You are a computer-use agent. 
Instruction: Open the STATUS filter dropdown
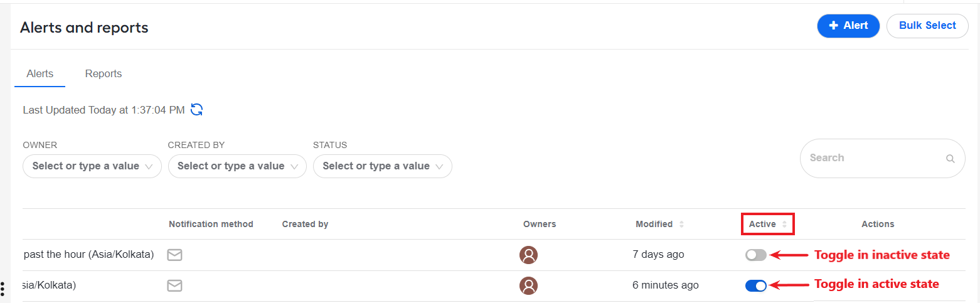[383, 166]
